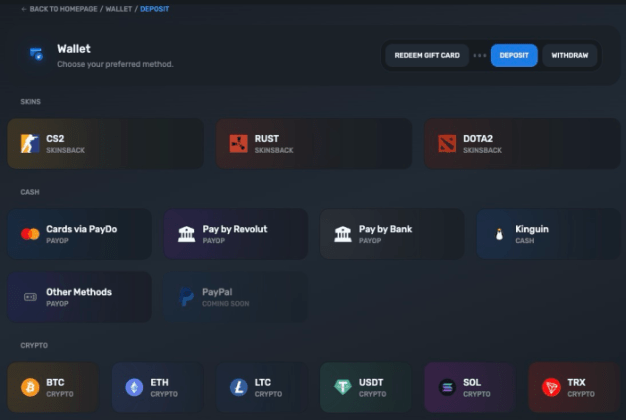Open the Wallet icon in header
This screenshot has height=420, width=626.
[36, 55]
